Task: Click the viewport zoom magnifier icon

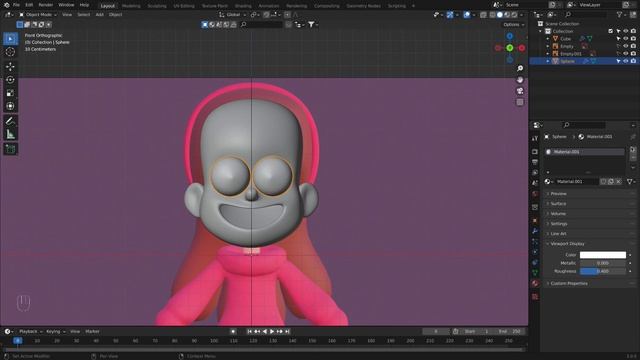Action: 520,69
